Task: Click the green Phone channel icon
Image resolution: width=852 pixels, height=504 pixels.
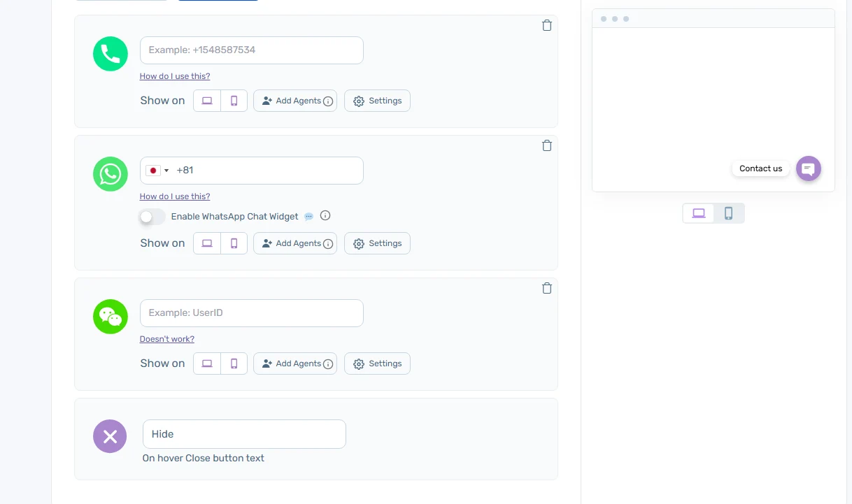Action: 111,54
